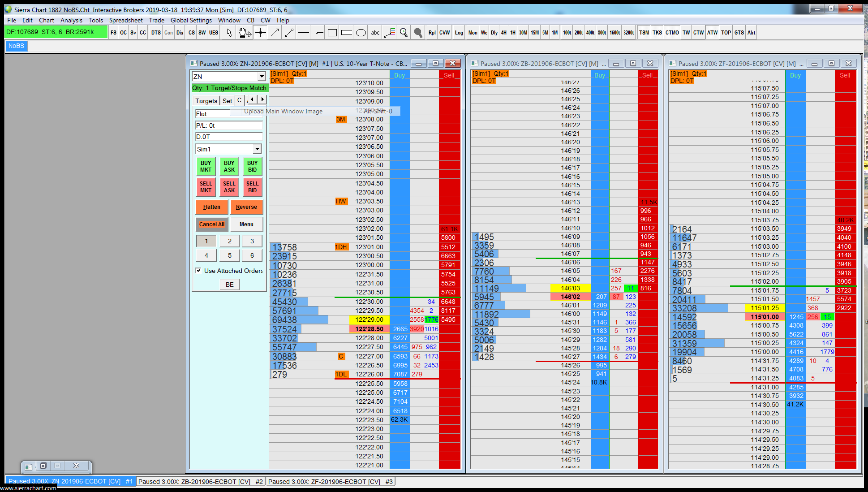Open the ZN symbol dropdown
The height and width of the screenshot is (492, 868).
(262, 77)
